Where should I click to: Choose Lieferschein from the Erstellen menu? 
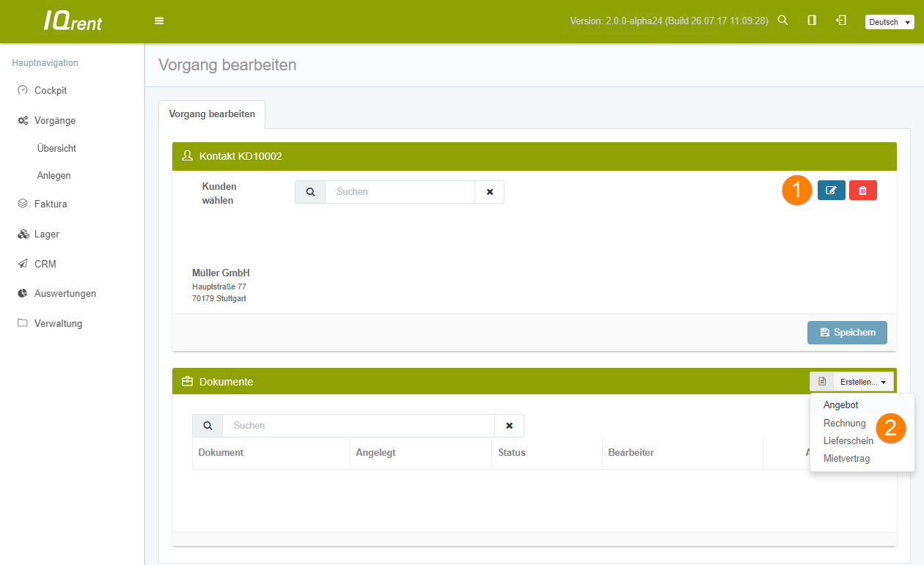848,441
